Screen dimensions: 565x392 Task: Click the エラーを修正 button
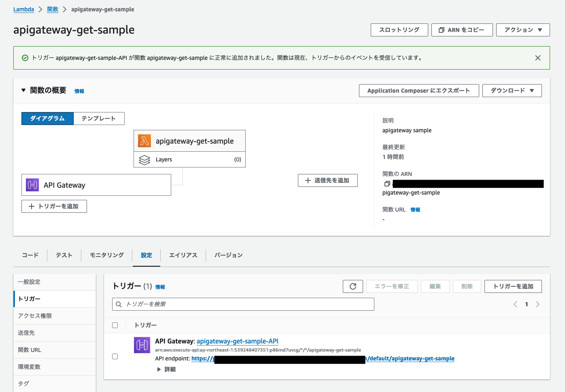pyautogui.click(x=392, y=286)
